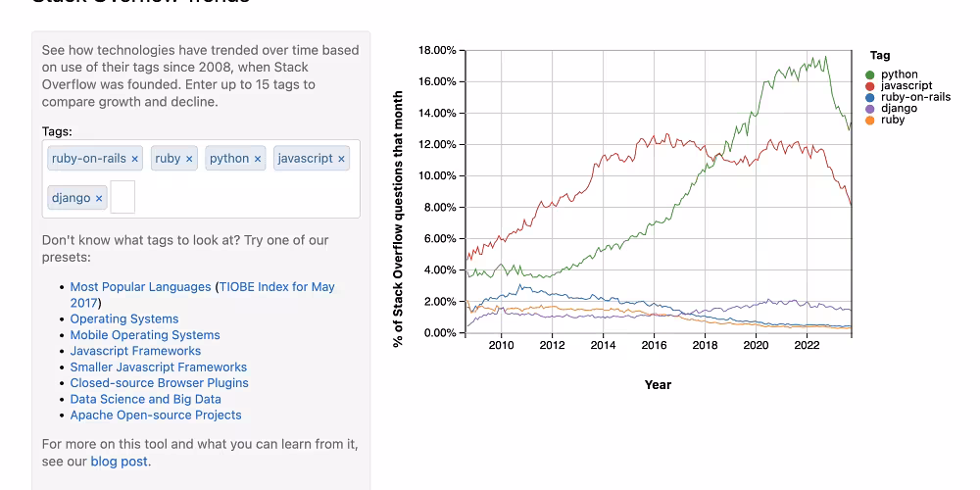Screen dimensions: 980x490
Task: Remove the django tag
Action: click(99, 198)
